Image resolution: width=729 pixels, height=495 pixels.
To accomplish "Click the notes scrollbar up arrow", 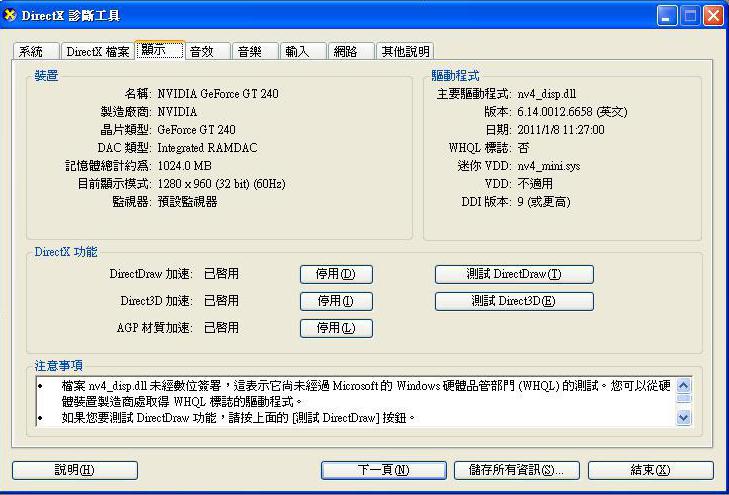I will pyautogui.click(x=683, y=386).
